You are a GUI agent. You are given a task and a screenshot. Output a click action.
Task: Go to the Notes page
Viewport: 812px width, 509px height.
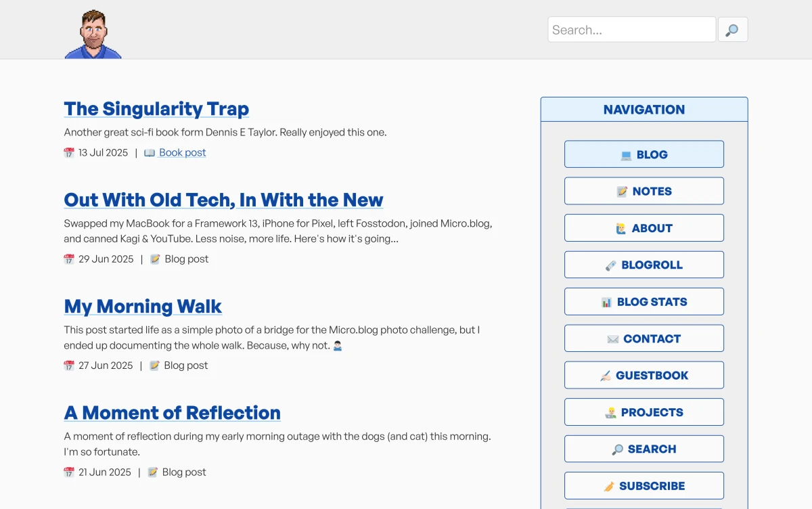point(644,191)
